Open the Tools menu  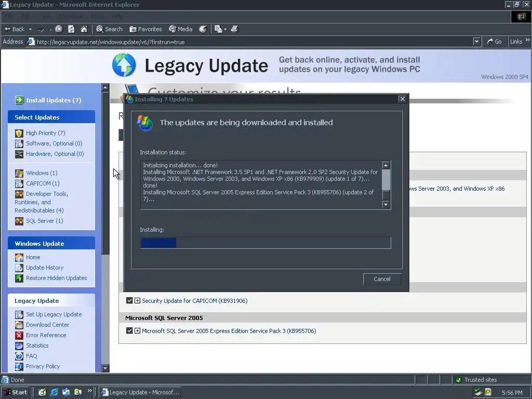coord(97,16)
